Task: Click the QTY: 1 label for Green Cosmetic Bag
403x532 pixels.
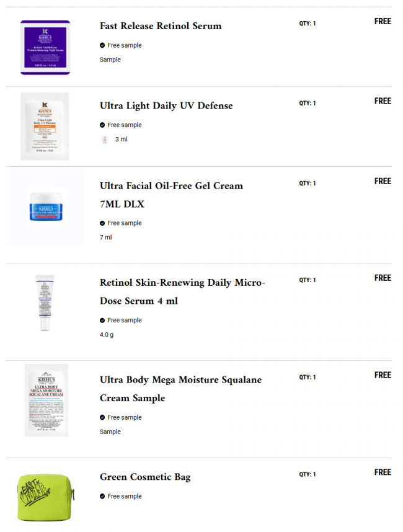Action: (x=308, y=474)
